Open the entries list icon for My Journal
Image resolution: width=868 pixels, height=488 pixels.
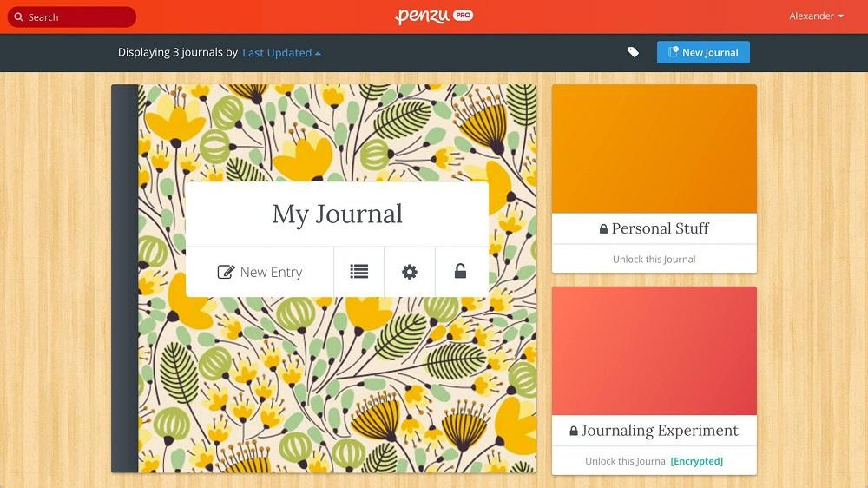tap(359, 272)
